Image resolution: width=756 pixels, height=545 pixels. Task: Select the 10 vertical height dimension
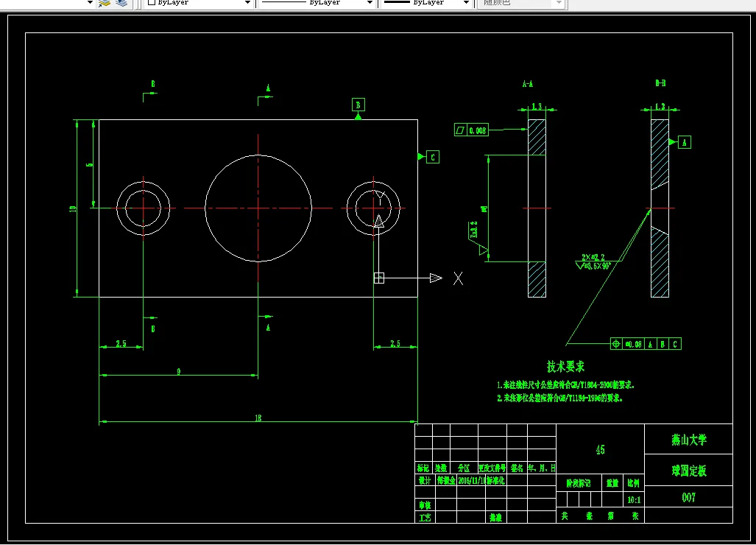click(x=73, y=209)
